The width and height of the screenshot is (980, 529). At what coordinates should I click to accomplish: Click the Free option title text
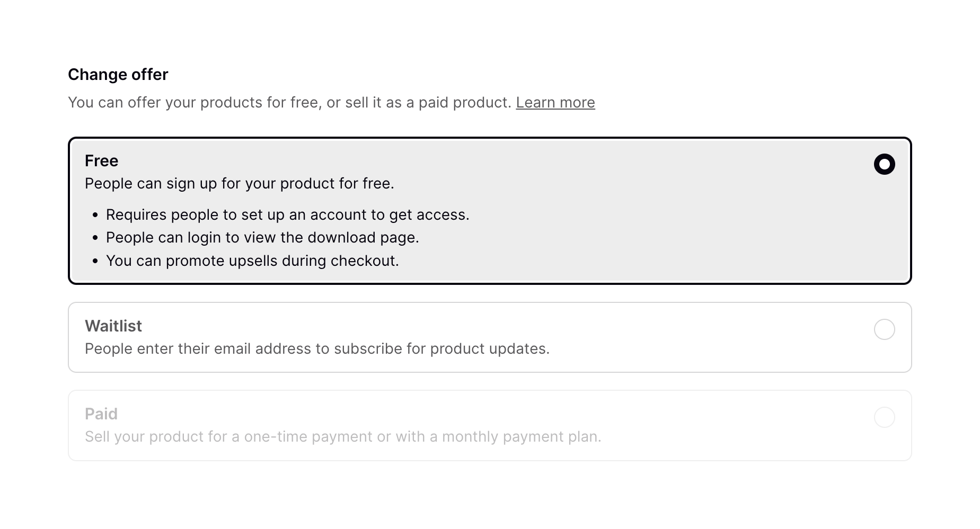[x=101, y=160]
